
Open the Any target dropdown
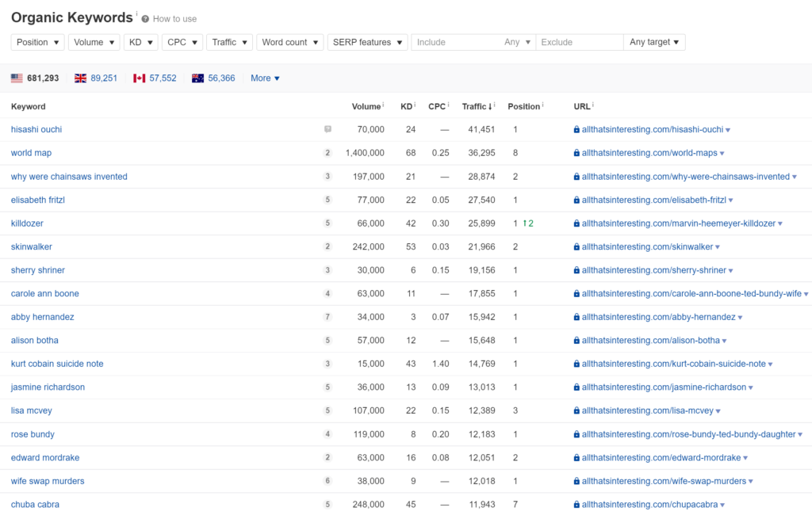[x=654, y=42]
